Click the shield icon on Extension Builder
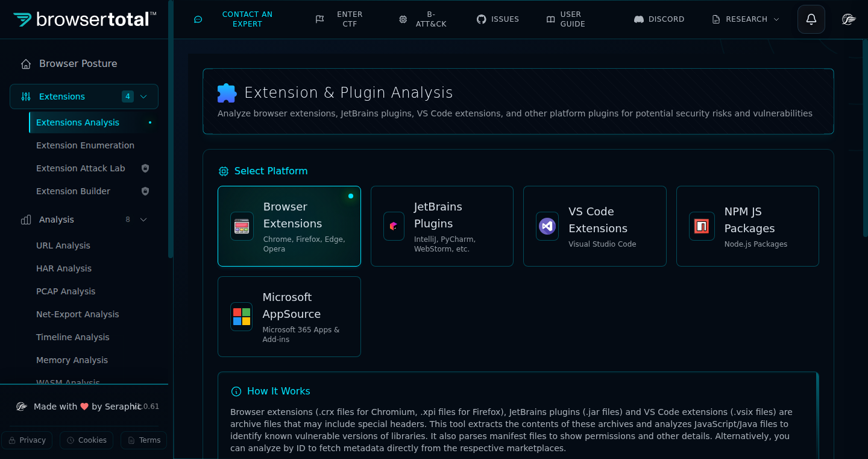Image resolution: width=868 pixels, height=459 pixels. pos(145,191)
